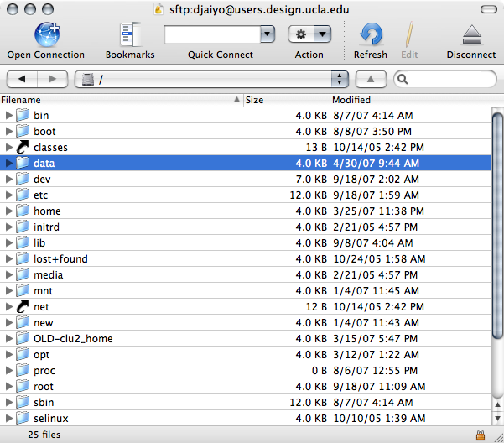Image resolution: width=504 pixels, height=443 pixels.
Task: Open the path selector popup
Action: [340, 79]
